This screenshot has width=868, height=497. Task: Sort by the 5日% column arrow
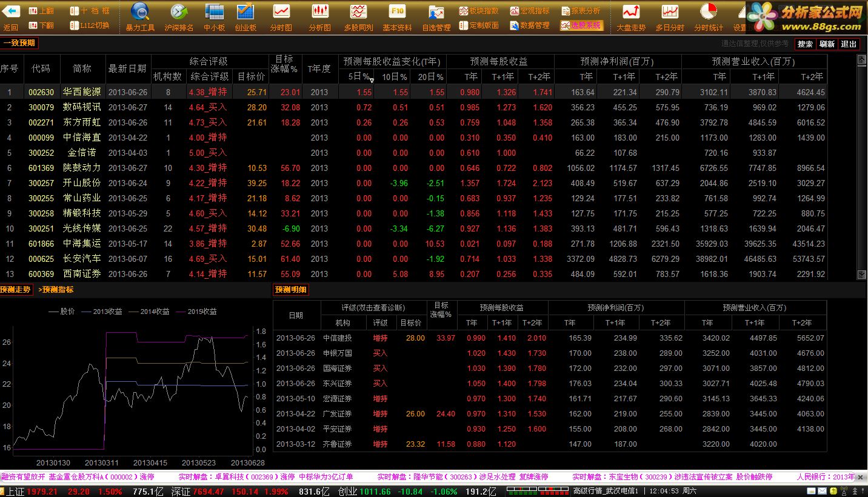click(x=372, y=80)
